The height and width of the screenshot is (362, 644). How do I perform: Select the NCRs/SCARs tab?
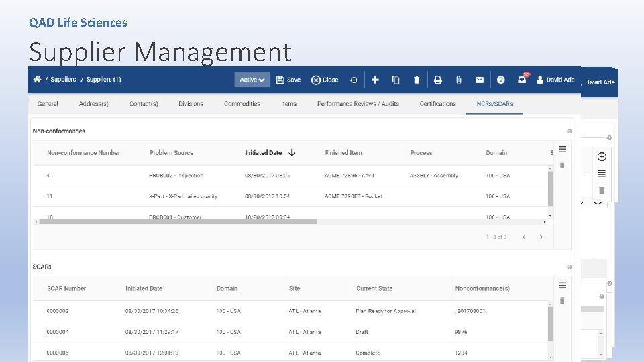point(494,104)
